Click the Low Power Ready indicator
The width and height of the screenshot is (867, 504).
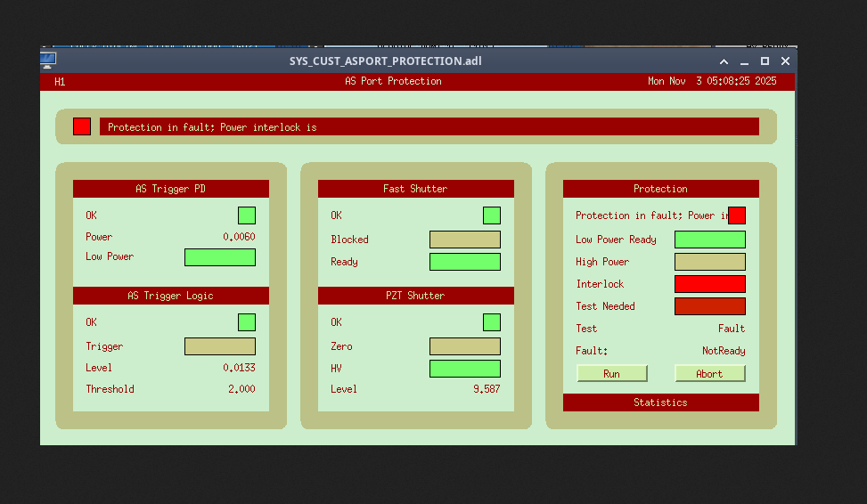coord(709,240)
